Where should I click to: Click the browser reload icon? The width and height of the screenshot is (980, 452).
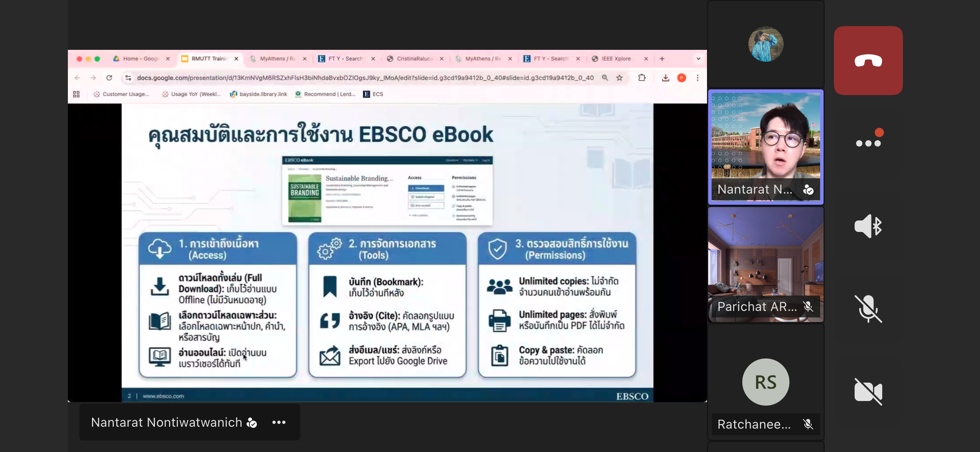[109, 78]
